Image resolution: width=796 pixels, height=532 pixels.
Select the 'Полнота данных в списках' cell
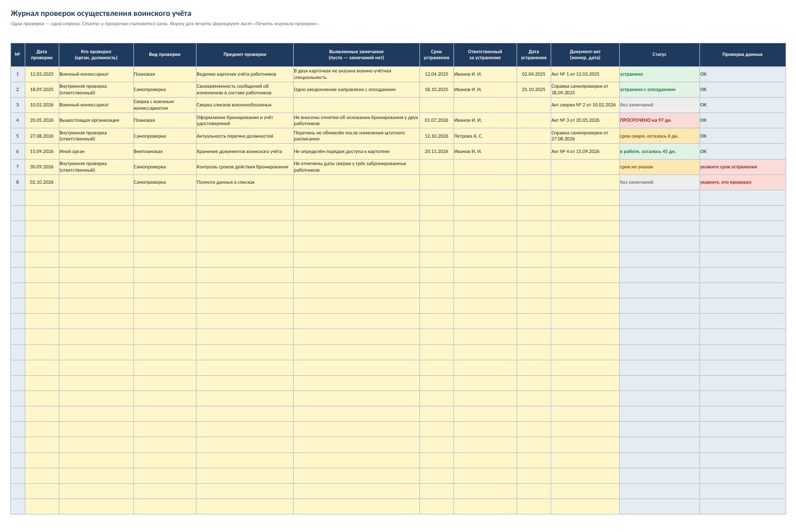coord(244,182)
